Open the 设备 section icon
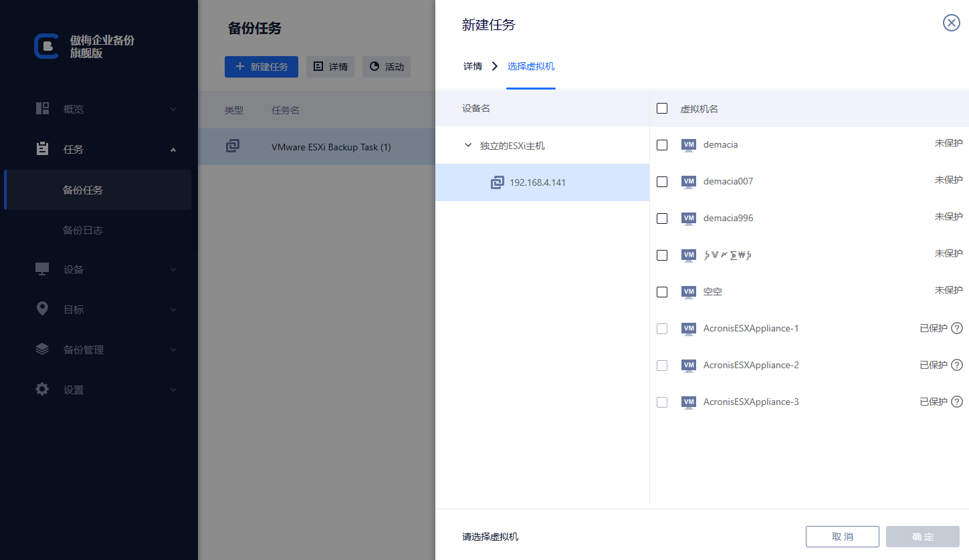 click(41, 269)
